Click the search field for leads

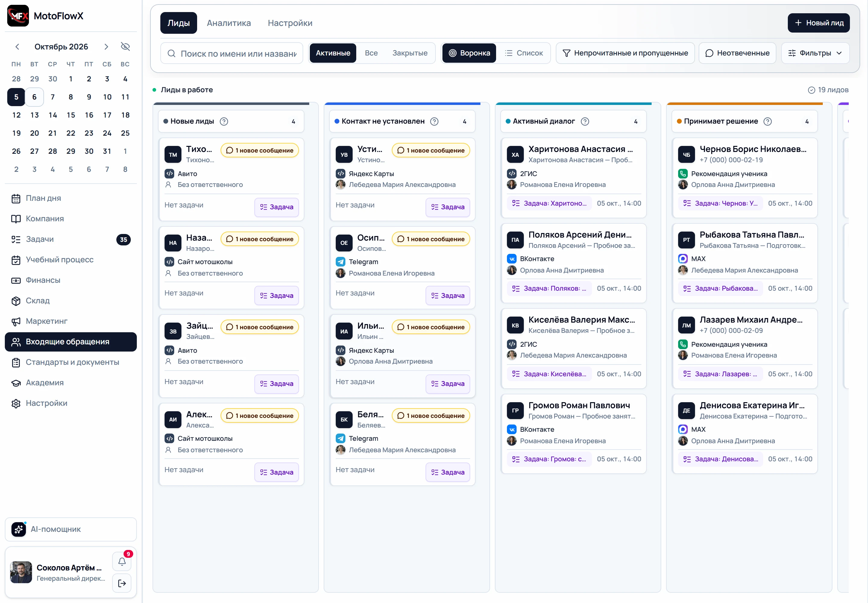click(x=231, y=53)
